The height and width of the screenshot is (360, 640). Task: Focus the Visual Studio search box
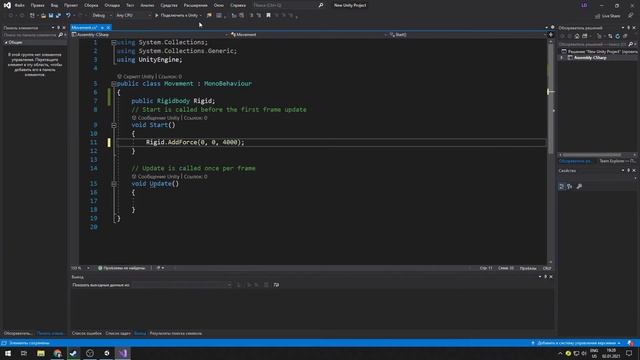pyautogui.click(x=288, y=5)
